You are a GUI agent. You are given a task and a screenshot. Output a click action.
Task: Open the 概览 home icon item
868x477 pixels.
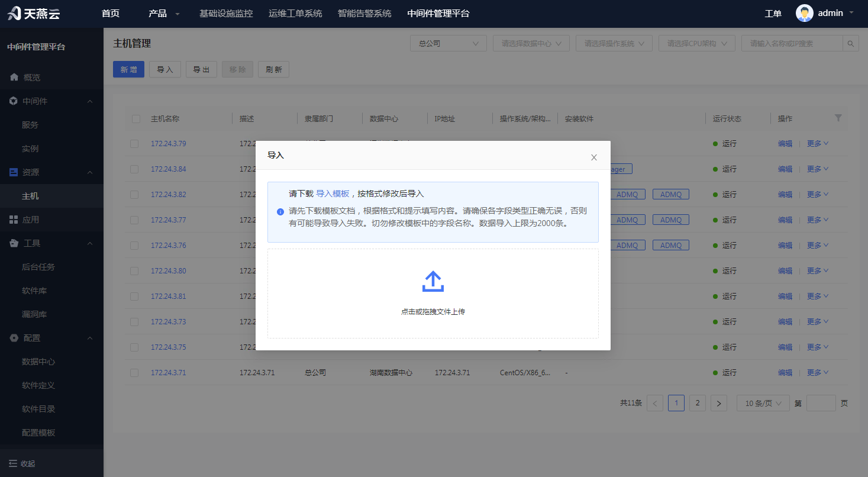(x=14, y=78)
